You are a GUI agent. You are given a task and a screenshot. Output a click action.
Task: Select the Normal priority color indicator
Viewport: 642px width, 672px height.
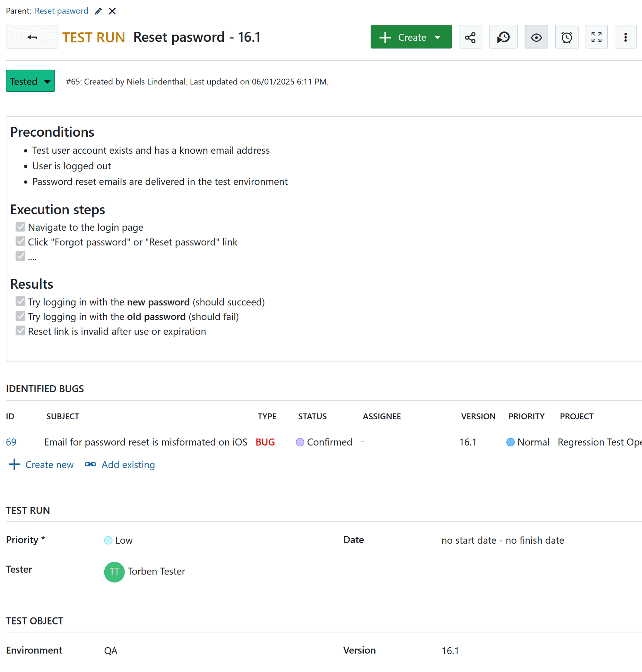tap(511, 442)
